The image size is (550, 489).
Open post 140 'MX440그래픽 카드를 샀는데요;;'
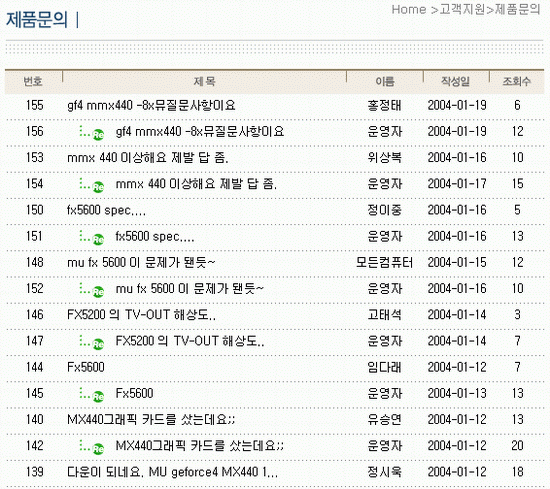pos(151,420)
